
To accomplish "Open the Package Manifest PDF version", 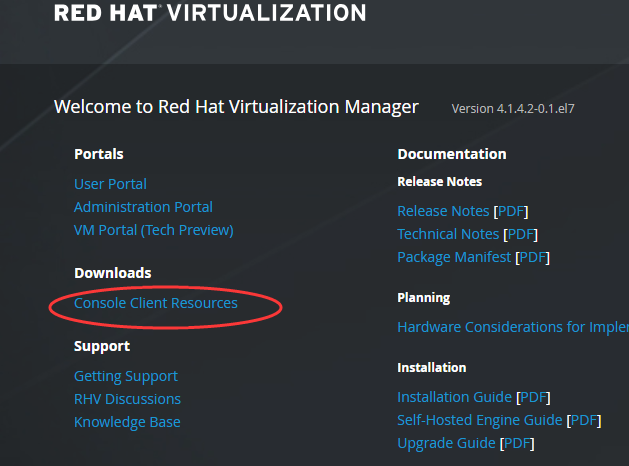I will tap(532, 257).
